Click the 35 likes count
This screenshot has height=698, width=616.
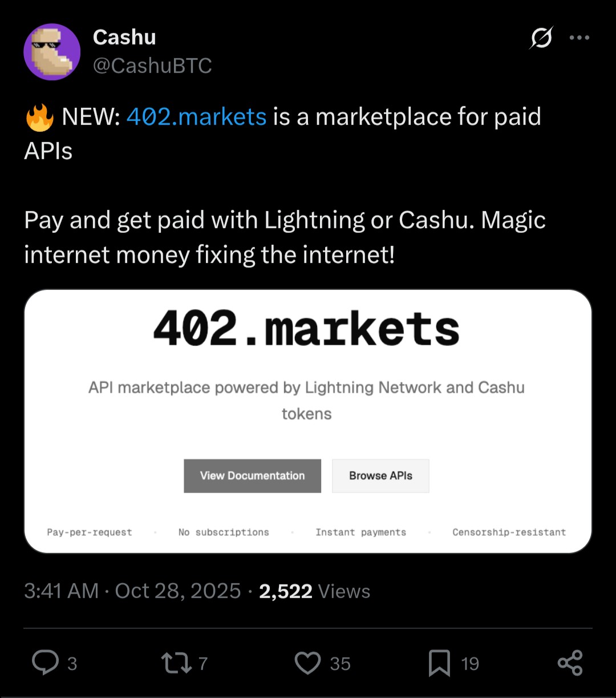pyautogui.click(x=340, y=664)
